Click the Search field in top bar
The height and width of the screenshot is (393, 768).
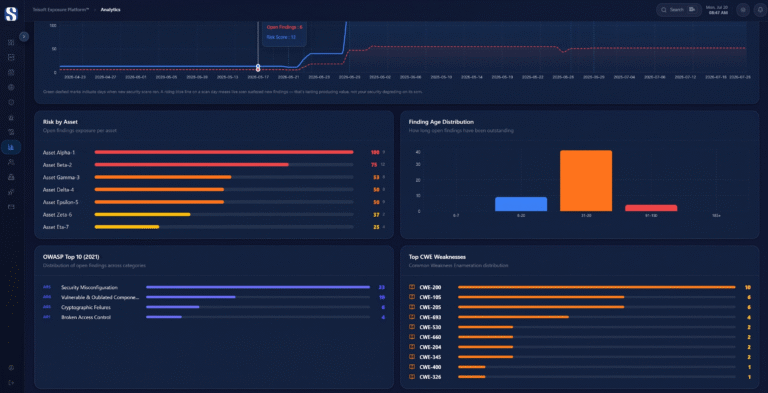678,10
